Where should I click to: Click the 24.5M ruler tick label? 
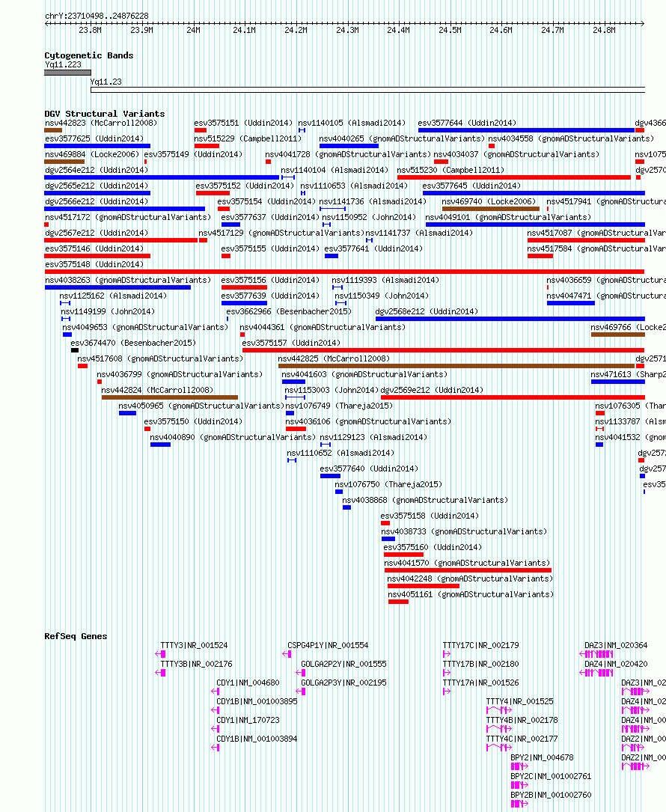click(x=450, y=30)
